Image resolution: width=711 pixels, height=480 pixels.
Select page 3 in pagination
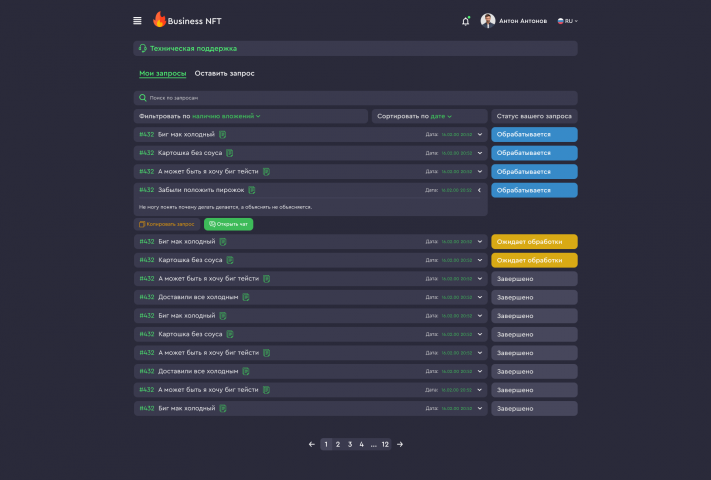coord(350,444)
